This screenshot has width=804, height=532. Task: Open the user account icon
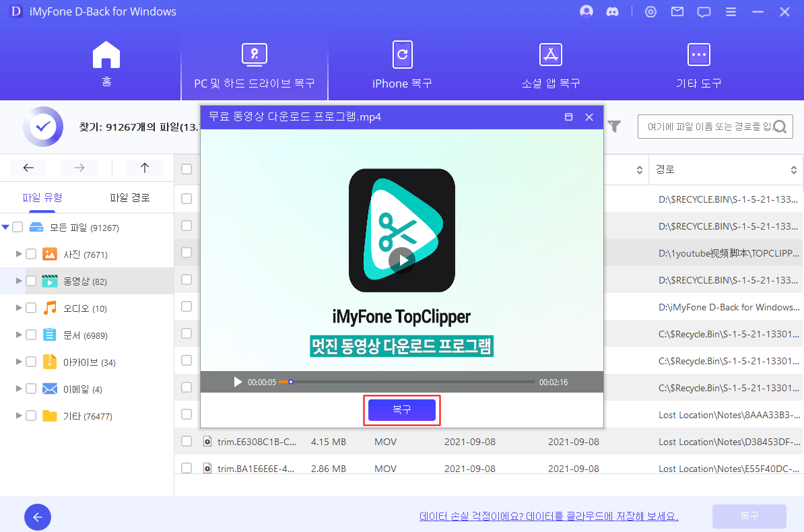[586, 11]
